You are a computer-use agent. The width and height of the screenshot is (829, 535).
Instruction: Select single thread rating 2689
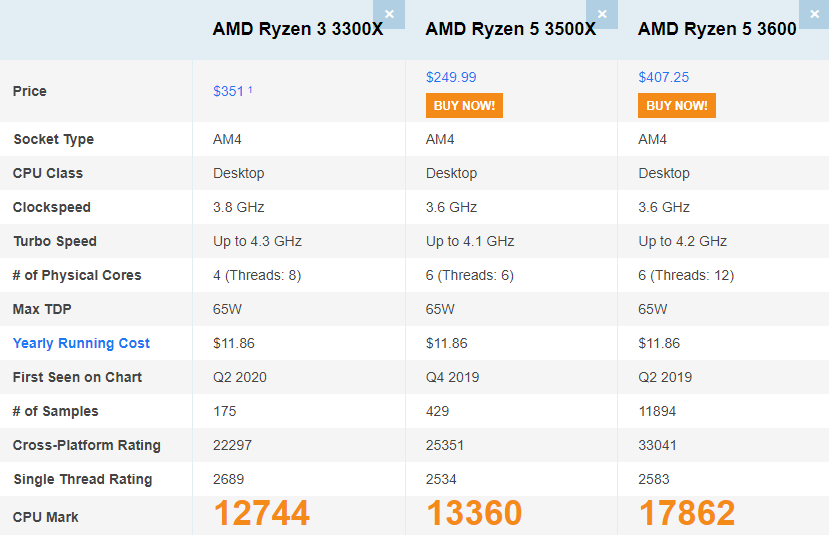228,479
